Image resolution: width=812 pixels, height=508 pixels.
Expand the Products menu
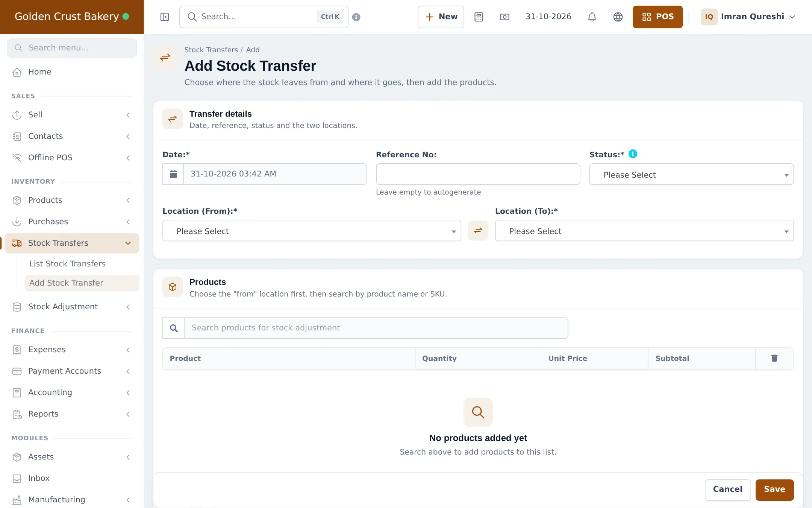tap(72, 200)
